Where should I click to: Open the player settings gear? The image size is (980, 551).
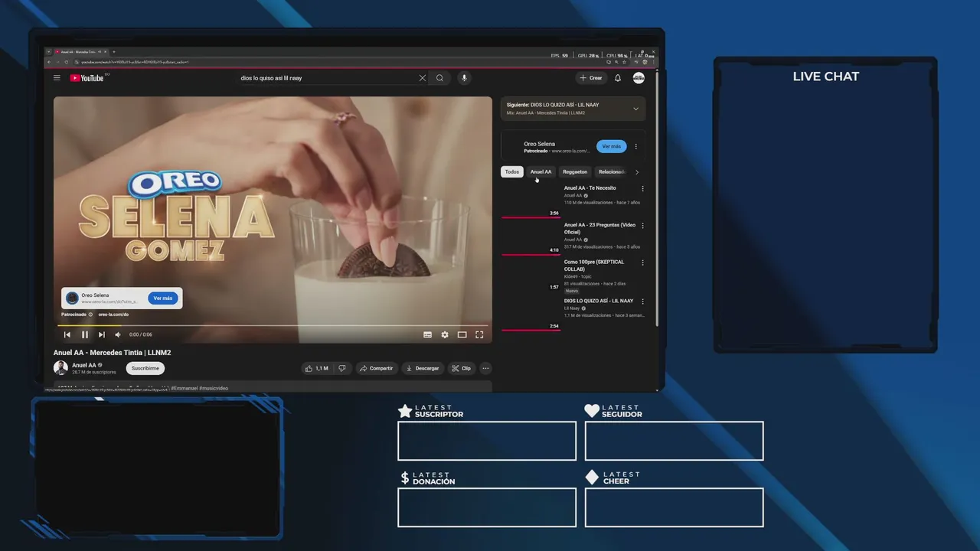pyautogui.click(x=445, y=334)
